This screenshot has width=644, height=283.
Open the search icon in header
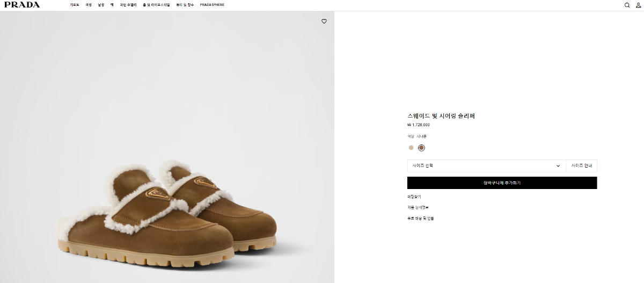point(627,5)
